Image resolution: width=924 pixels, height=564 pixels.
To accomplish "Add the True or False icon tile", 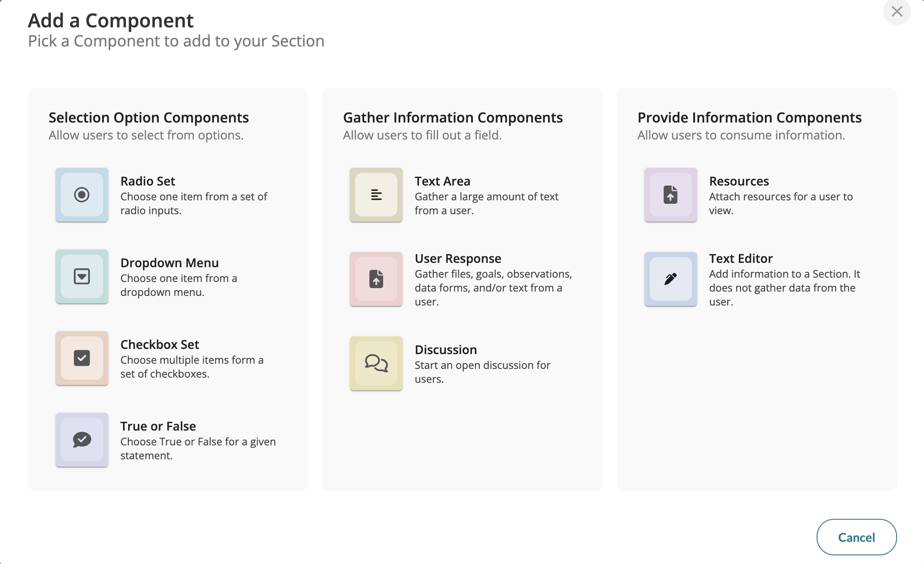I will click(x=82, y=440).
